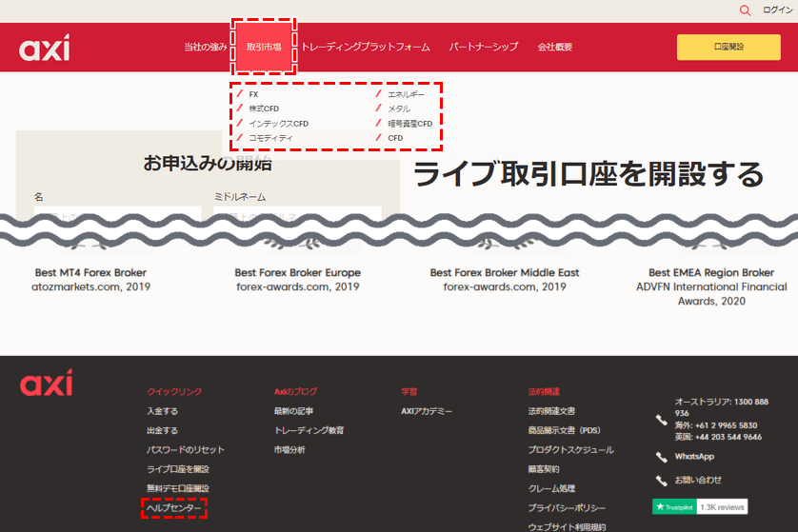This screenshot has width=798, height=532.
Task: Click the footer axi logo
Action: [47, 383]
